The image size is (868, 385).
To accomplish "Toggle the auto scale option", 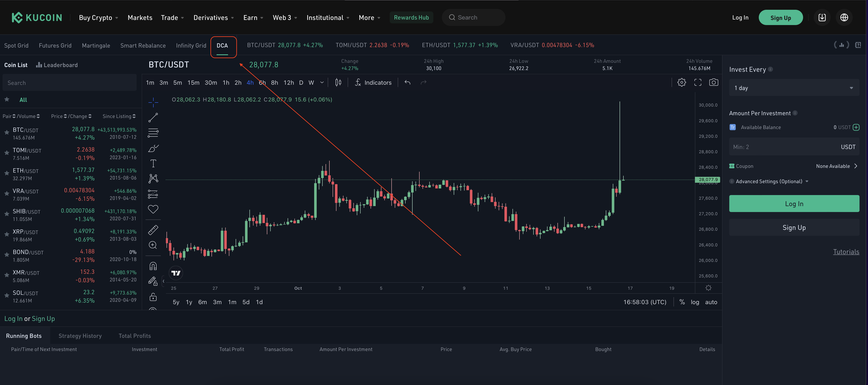I will [711, 302].
